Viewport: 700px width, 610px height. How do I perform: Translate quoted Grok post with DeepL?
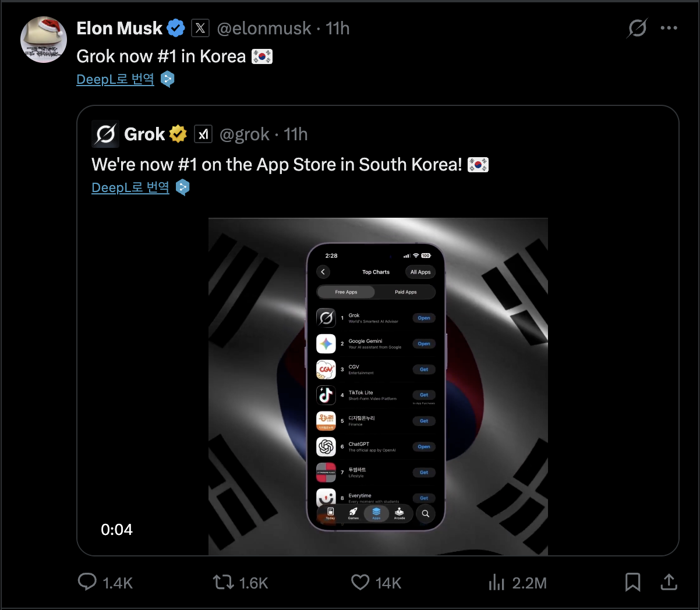(130, 187)
